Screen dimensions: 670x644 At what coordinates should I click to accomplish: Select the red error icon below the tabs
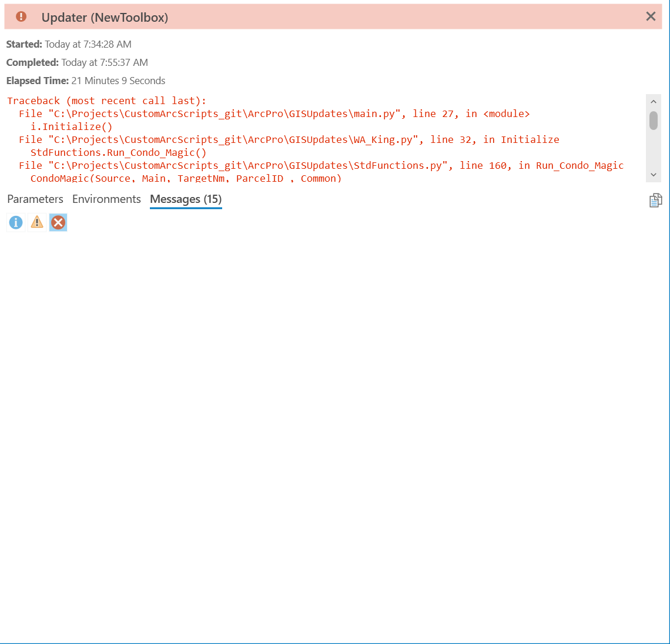pos(58,222)
